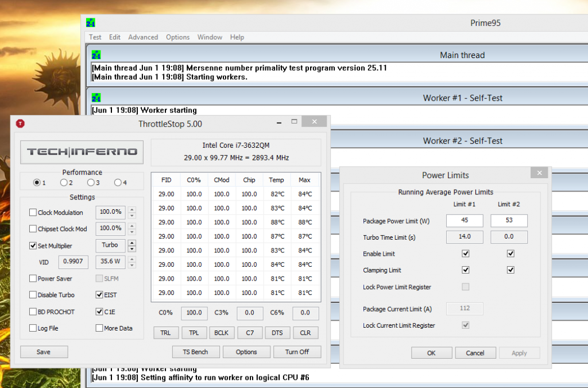
Task: Open the Edit menu in Prime95
Action: (115, 37)
